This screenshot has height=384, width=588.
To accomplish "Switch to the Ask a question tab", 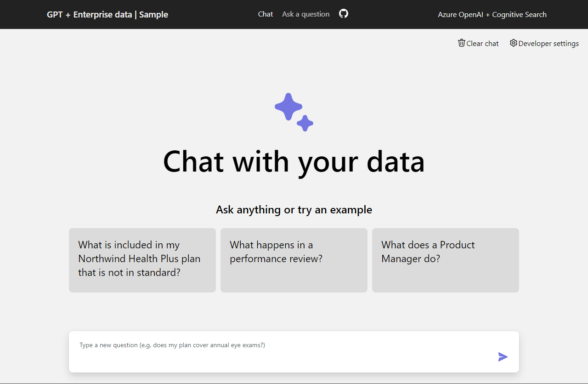I will [305, 14].
